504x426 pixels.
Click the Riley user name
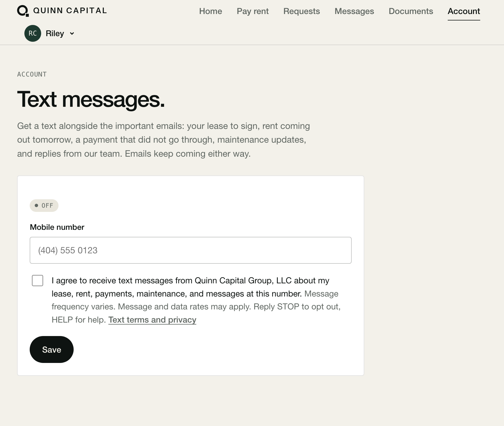click(55, 34)
